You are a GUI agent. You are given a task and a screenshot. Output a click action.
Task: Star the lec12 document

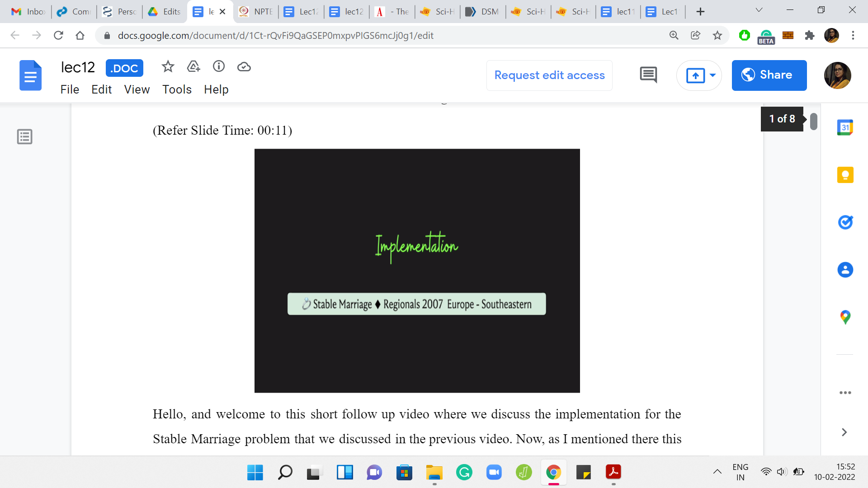tap(168, 67)
